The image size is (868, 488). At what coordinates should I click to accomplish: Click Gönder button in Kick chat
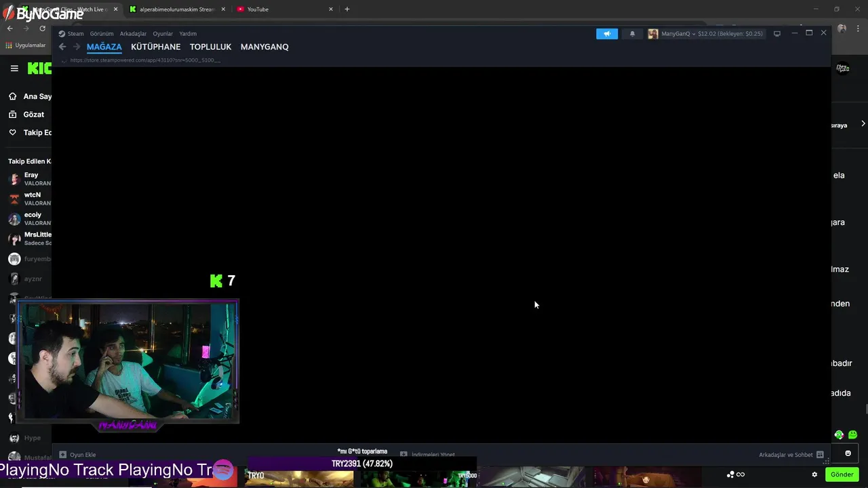[x=842, y=474]
